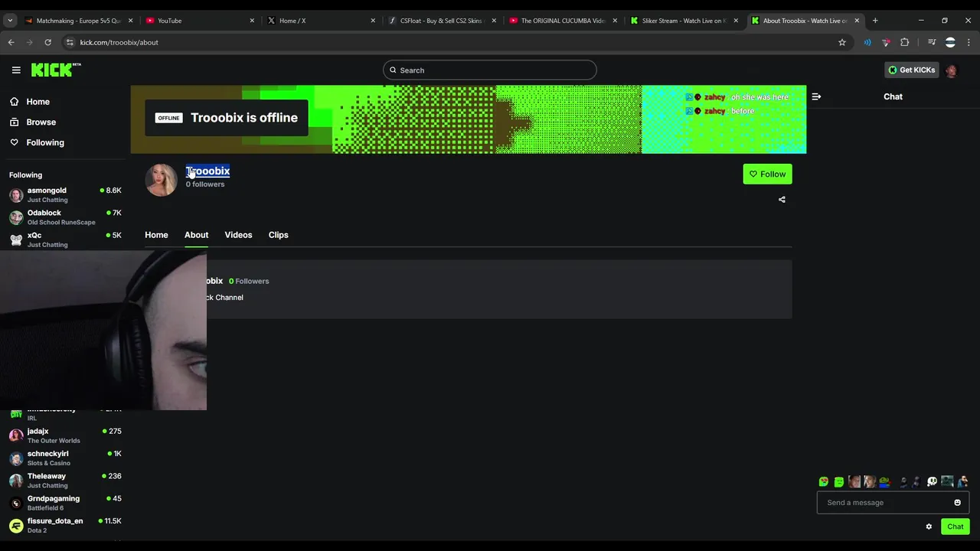Open the Chrome profile avatar
980x551 pixels.
pyautogui.click(x=950, y=42)
